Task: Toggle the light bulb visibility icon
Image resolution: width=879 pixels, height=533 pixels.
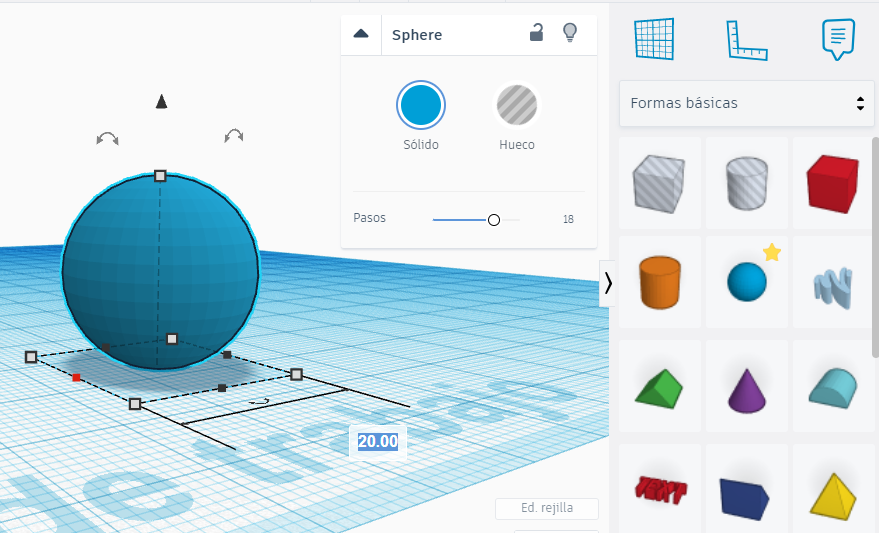Action: 570,33
